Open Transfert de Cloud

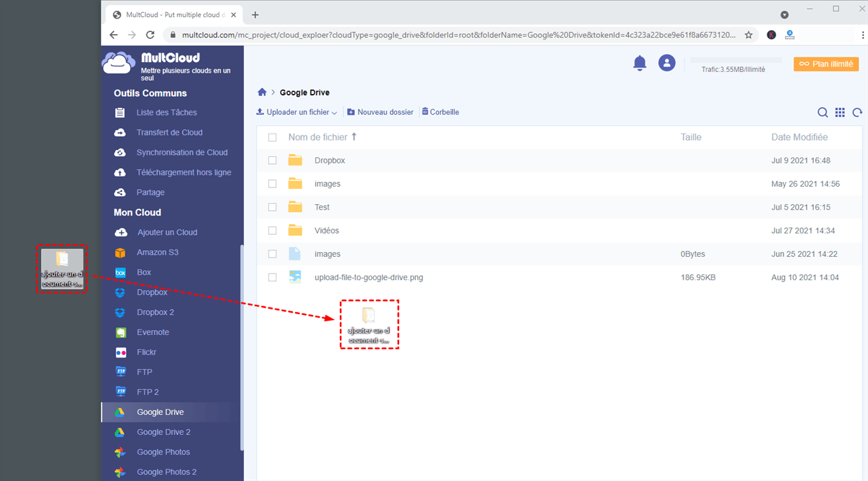[170, 133]
